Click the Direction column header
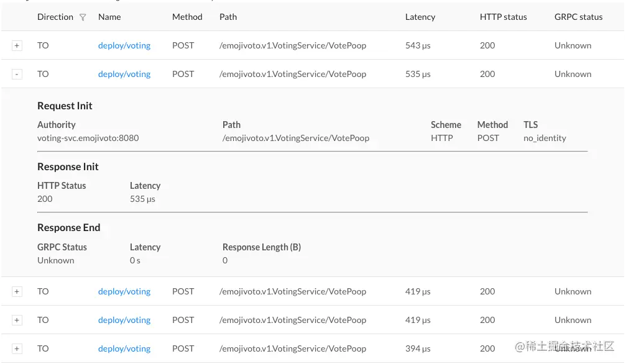 coord(55,17)
